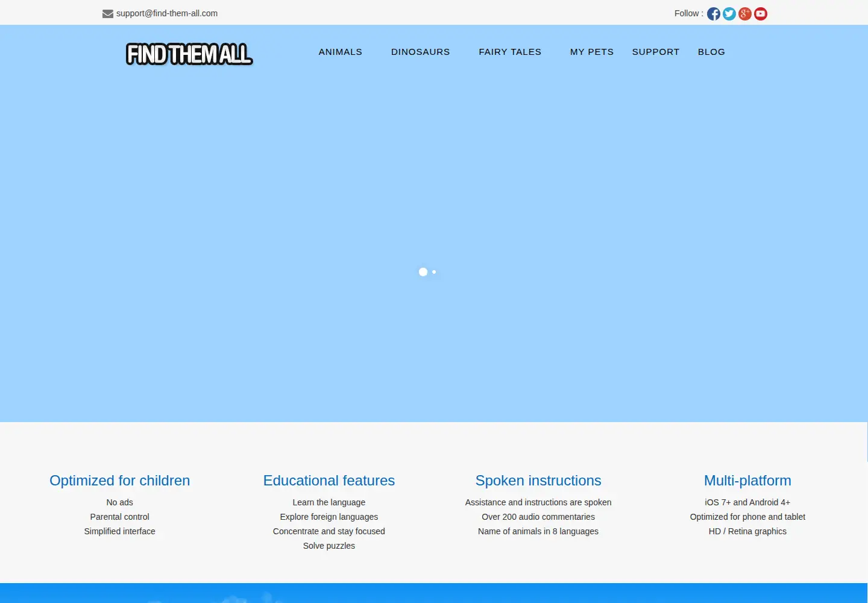
Task: Open the Google Plus follow icon
Action: pyautogui.click(x=745, y=14)
